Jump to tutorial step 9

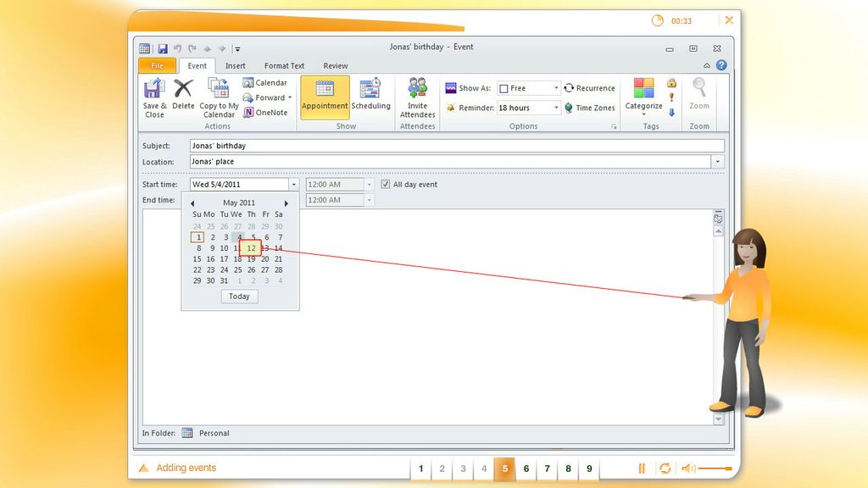[589, 469]
